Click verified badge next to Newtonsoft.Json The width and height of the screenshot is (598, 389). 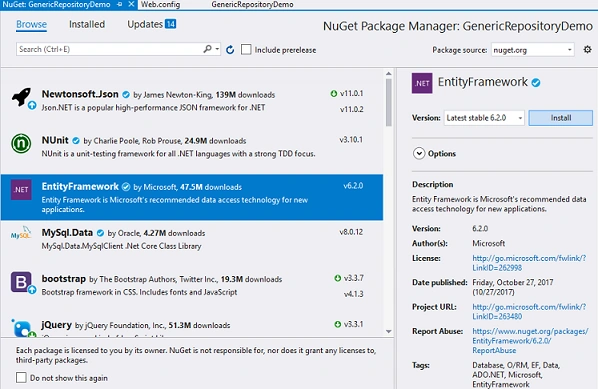pyautogui.click(x=126, y=95)
